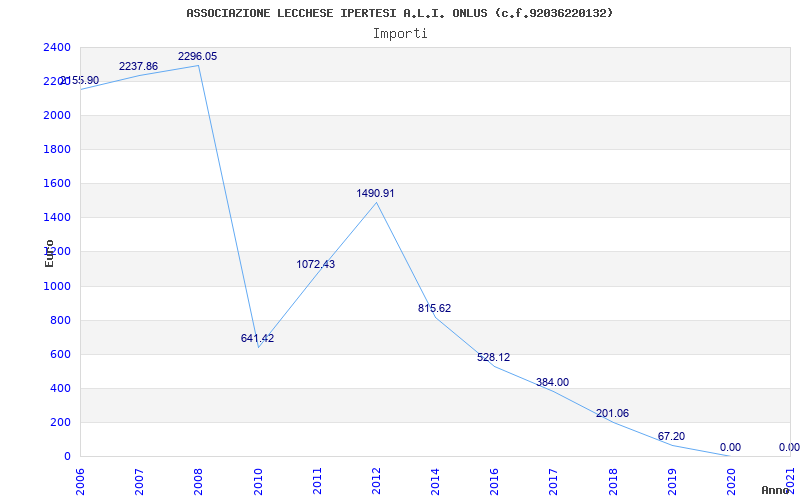Click the 1000 y-axis tick label

click(x=57, y=286)
